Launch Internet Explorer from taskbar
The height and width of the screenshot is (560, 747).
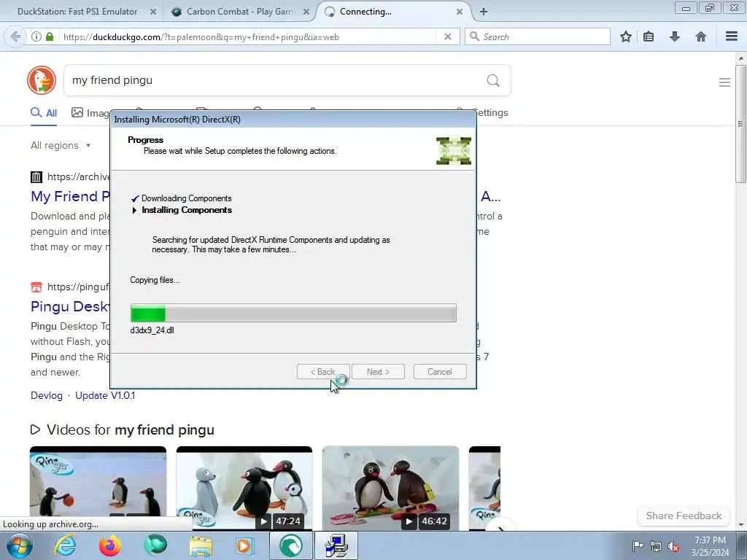[65, 545]
